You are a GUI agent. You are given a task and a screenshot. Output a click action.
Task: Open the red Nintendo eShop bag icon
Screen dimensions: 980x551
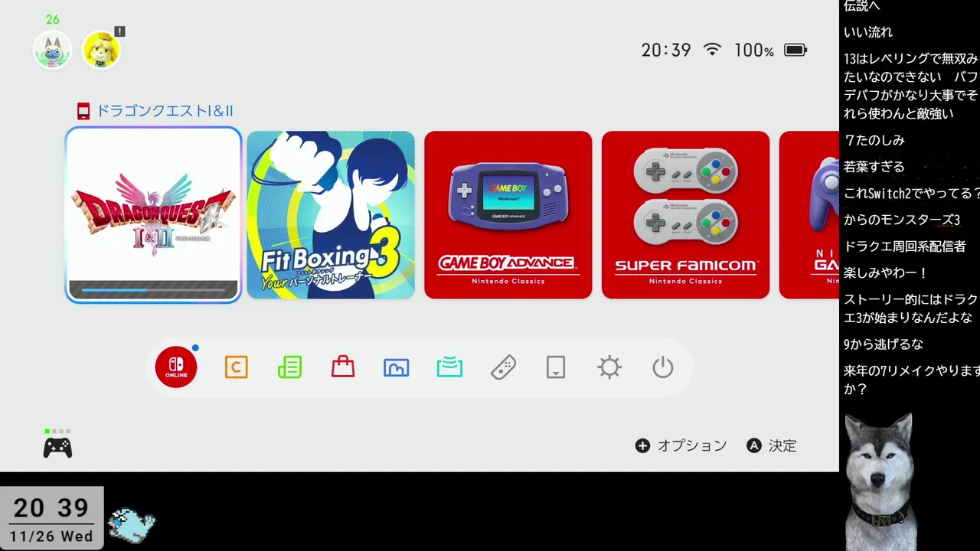(343, 367)
